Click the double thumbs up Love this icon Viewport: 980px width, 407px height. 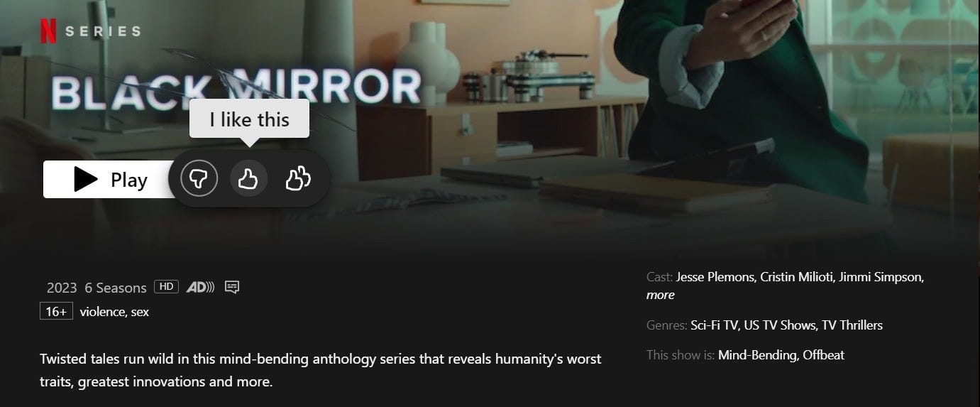(298, 178)
